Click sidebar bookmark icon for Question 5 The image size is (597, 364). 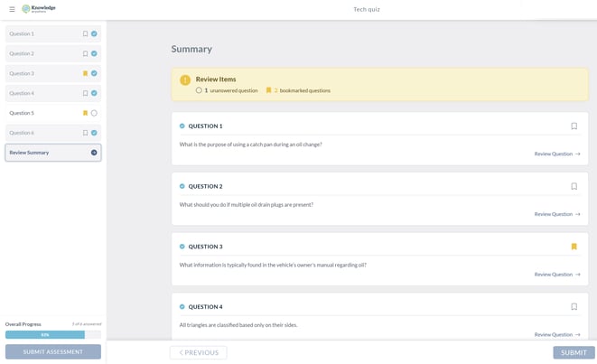click(85, 113)
